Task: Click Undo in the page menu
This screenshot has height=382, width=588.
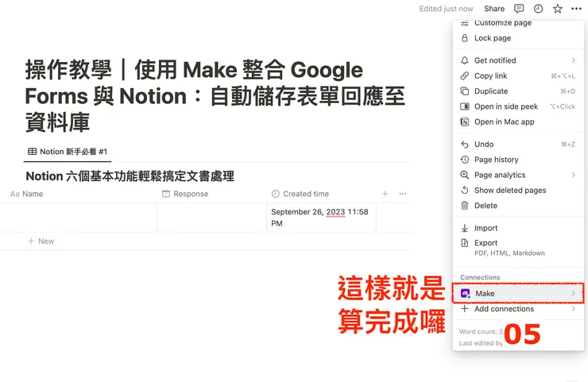Action: coord(518,145)
